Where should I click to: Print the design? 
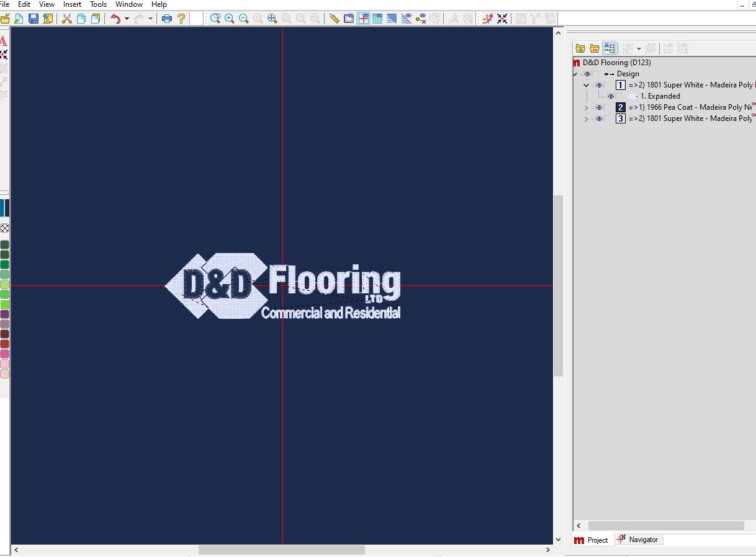point(167,19)
